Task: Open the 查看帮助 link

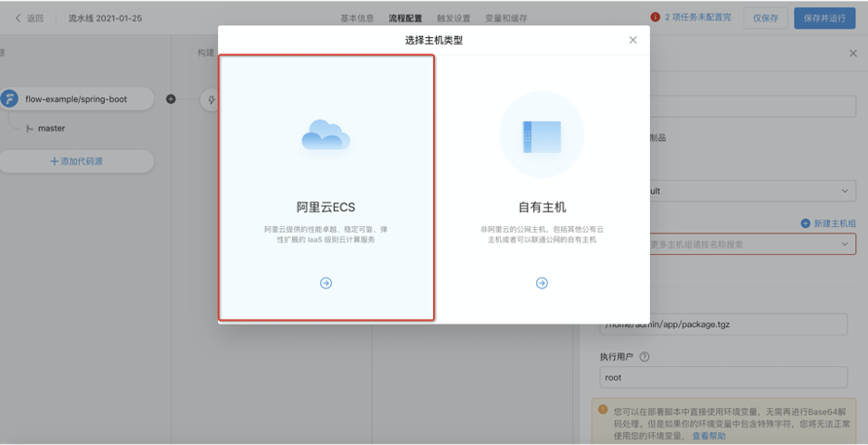Action: point(708,436)
